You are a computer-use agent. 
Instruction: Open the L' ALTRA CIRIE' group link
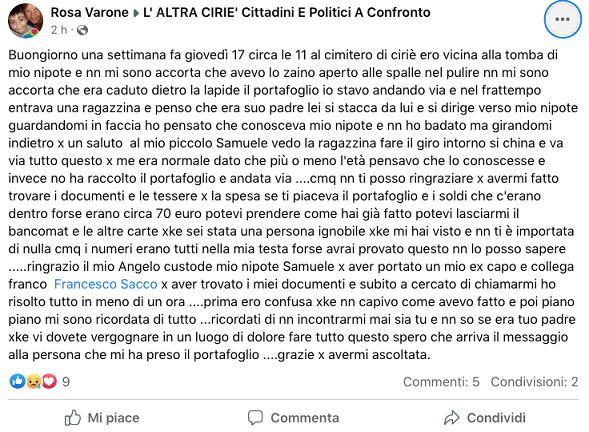(x=287, y=12)
